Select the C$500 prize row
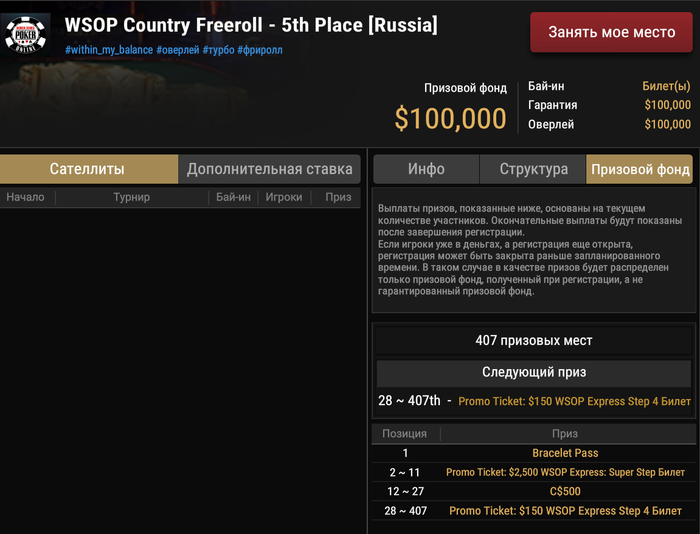 (x=565, y=491)
